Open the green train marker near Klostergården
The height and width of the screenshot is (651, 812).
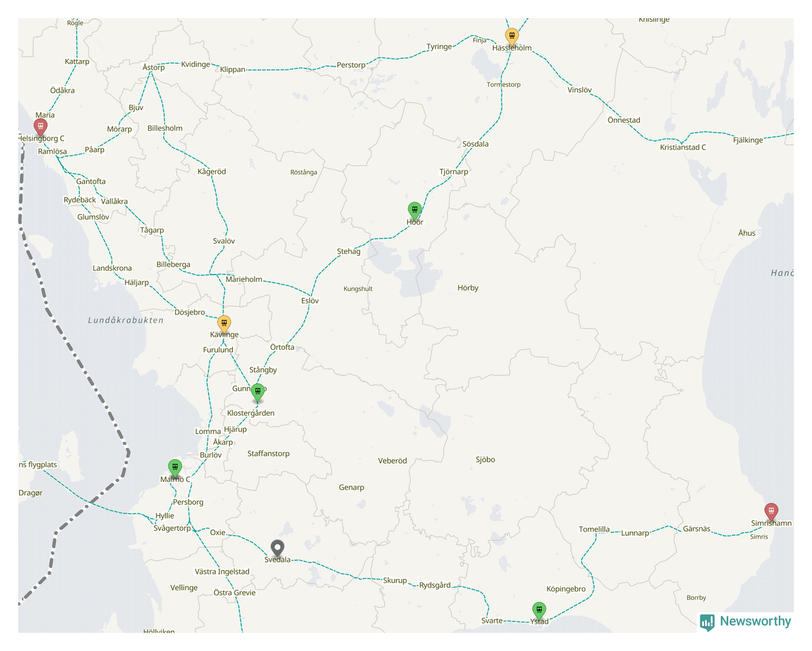pos(258,392)
